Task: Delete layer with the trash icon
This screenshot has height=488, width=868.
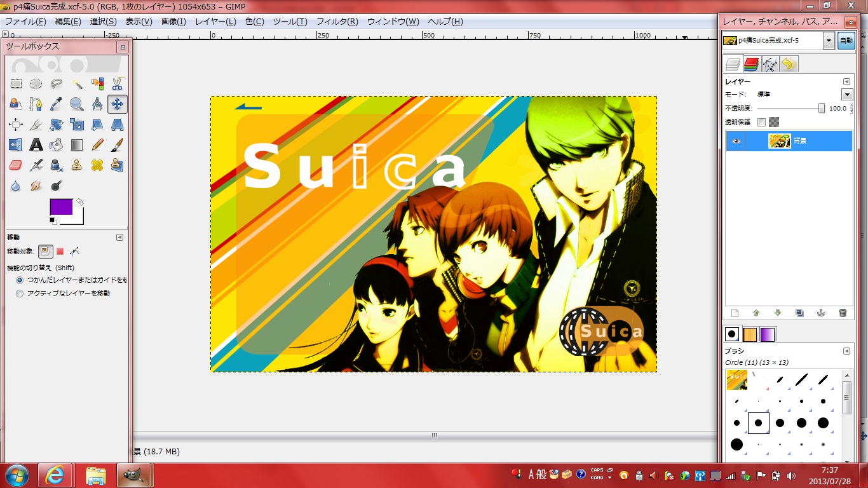Action: point(843,313)
